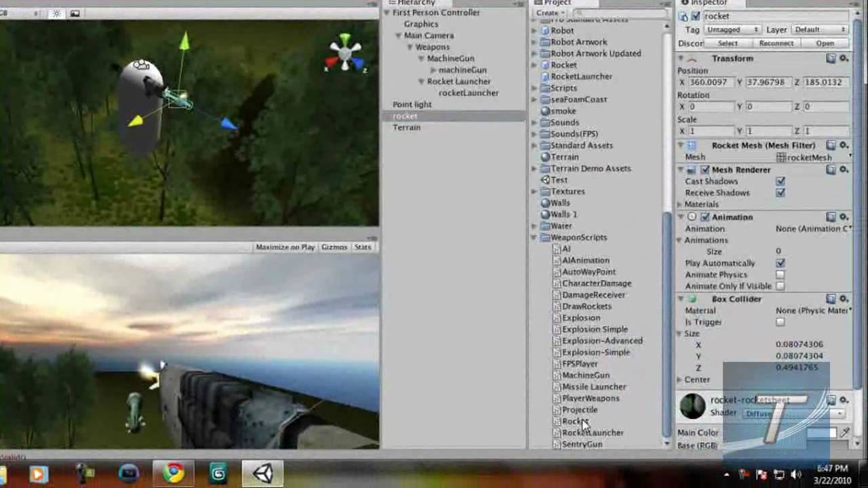Click the rocket material preview sphere
The width and height of the screenshot is (868, 488).
click(692, 406)
